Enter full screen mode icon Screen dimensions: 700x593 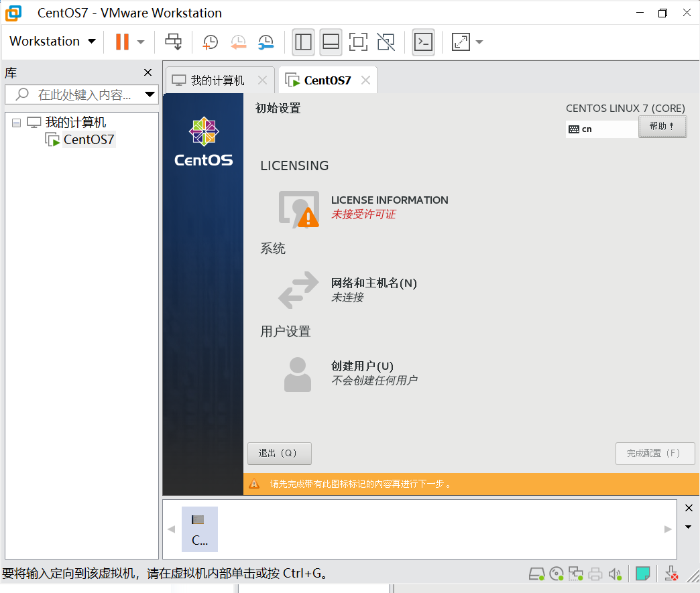(x=358, y=42)
